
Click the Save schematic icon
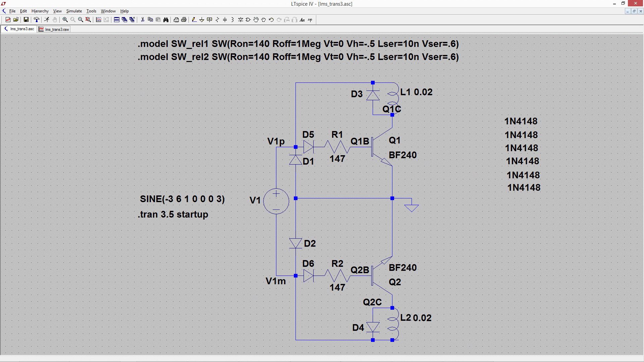click(x=26, y=20)
